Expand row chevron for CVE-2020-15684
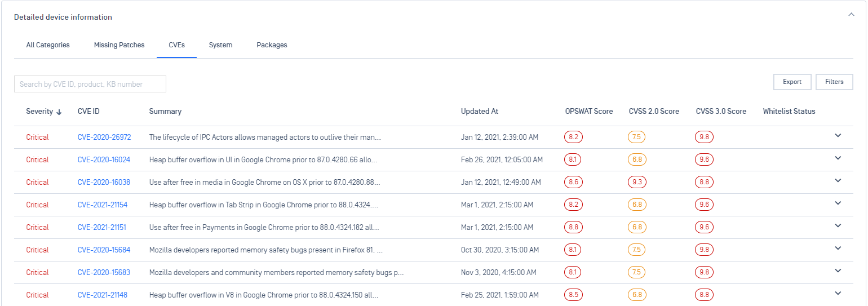Viewport: 868px width, 306px height. [x=838, y=248]
